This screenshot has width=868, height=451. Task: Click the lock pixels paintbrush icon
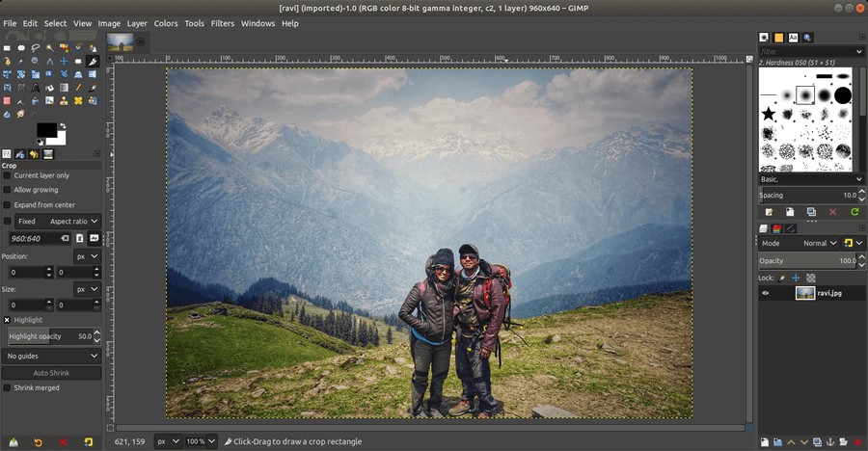782,278
